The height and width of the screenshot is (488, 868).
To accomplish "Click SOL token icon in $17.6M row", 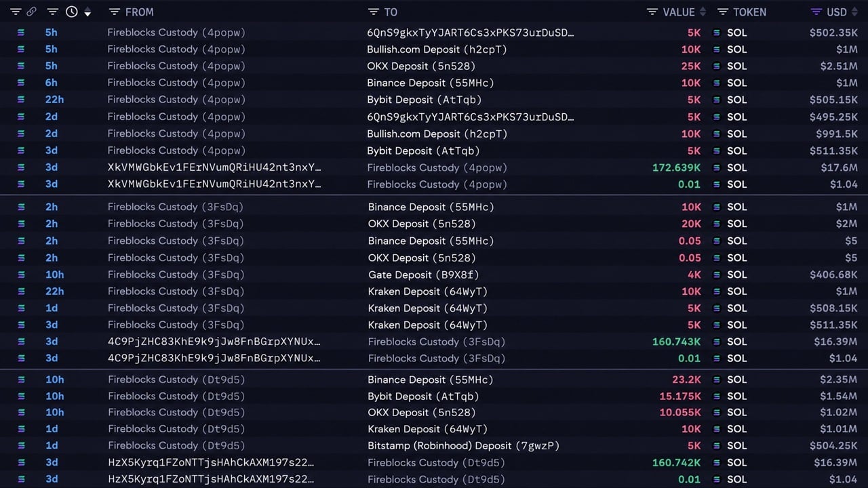I will click(717, 167).
